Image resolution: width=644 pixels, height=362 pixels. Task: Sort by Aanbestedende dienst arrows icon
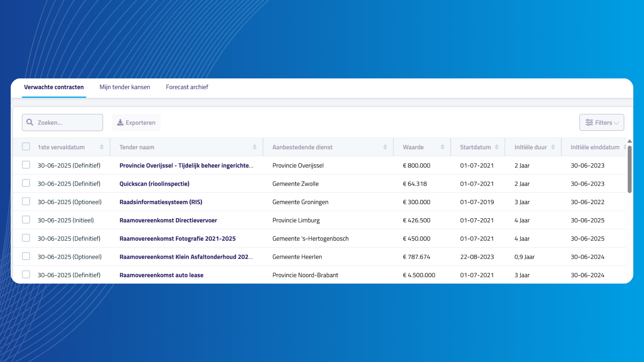tap(385, 147)
